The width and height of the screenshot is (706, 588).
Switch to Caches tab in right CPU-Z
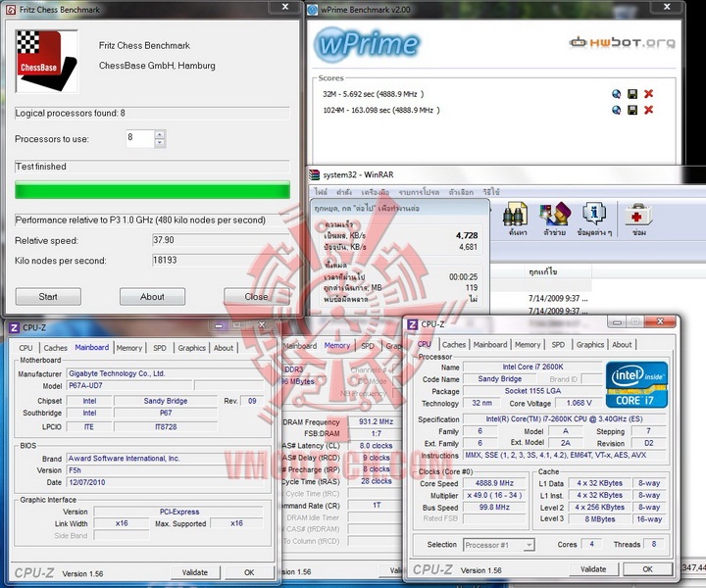(454, 345)
